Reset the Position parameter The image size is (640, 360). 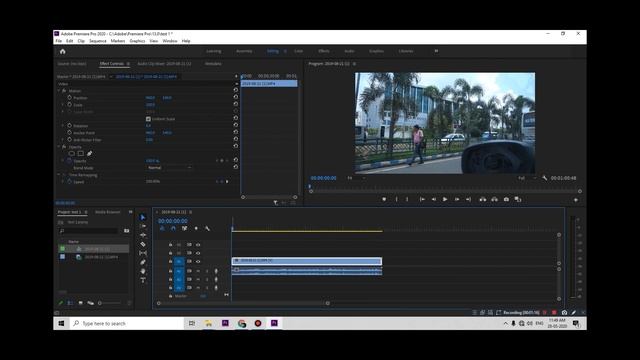click(x=236, y=97)
